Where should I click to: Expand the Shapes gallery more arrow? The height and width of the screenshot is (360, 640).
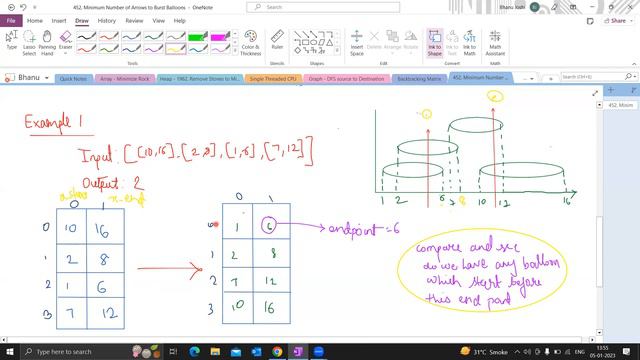coord(337,51)
